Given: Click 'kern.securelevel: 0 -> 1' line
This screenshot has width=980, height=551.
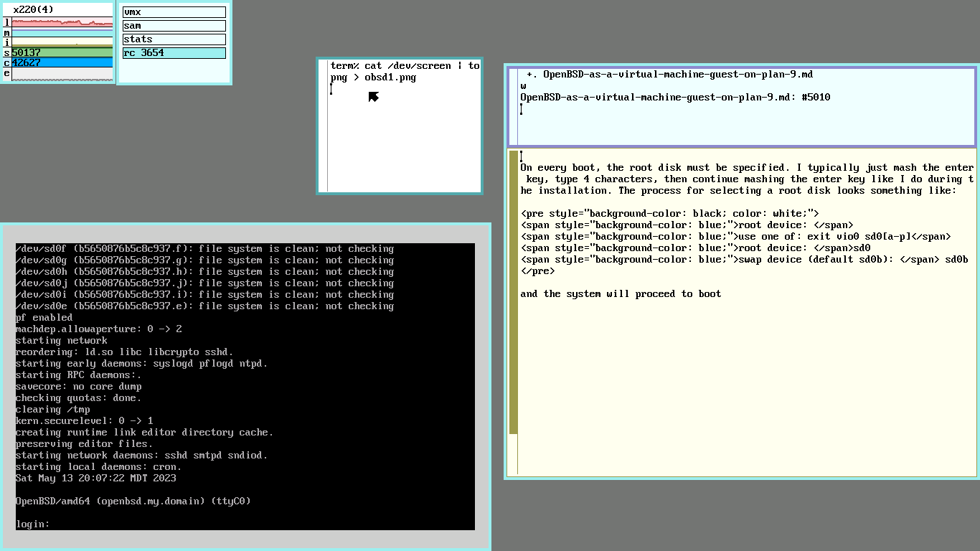Looking at the screenshot, I should pyautogui.click(x=85, y=421).
